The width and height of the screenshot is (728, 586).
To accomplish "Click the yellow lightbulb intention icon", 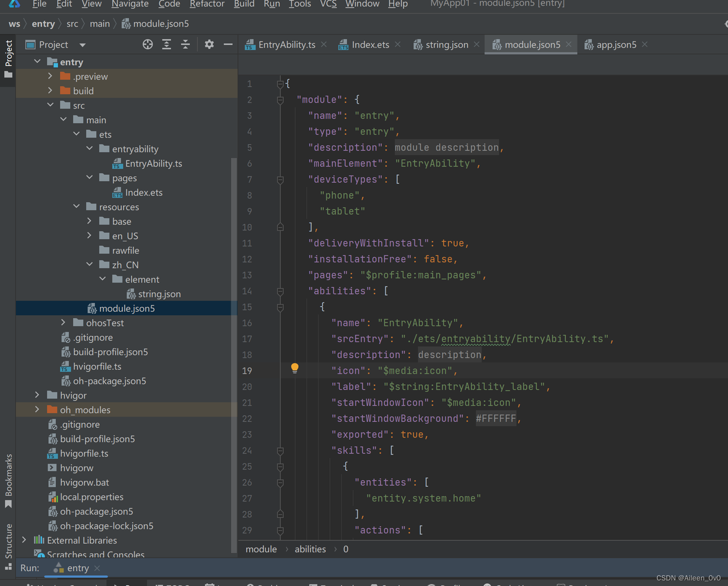I will pyautogui.click(x=294, y=368).
